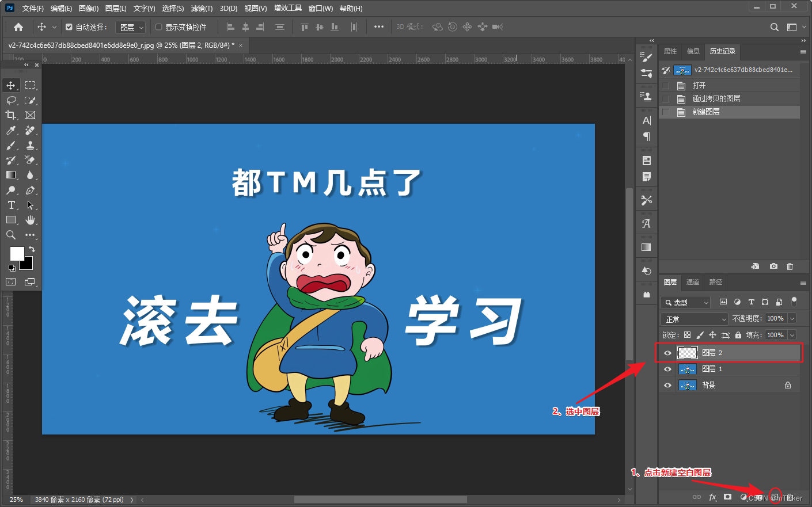812x507 pixels.
Task: Set history brush source for 通过拷贝的图层
Action: click(666, 98)
